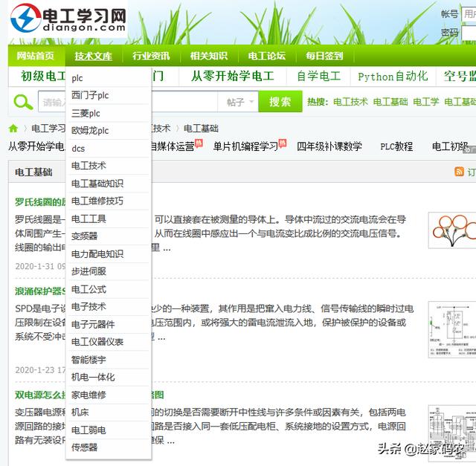476x466 pixels.
Task: Open 行业资讯 in the navigation bar
Action: coord(151,56)
